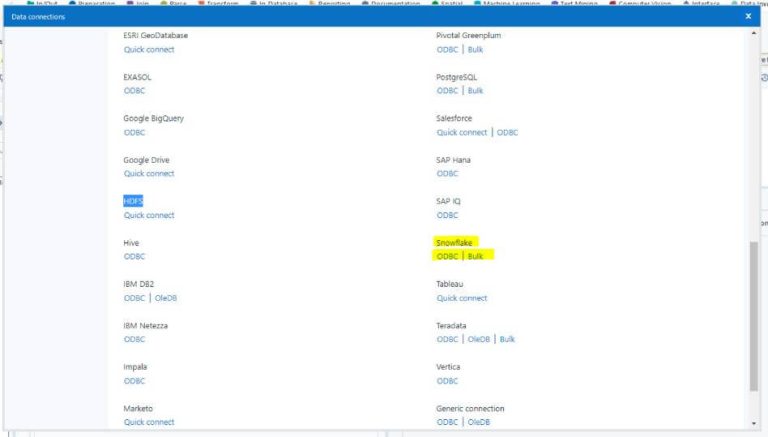
Task: Click ODBC under Hive
Action: (134, 256)
